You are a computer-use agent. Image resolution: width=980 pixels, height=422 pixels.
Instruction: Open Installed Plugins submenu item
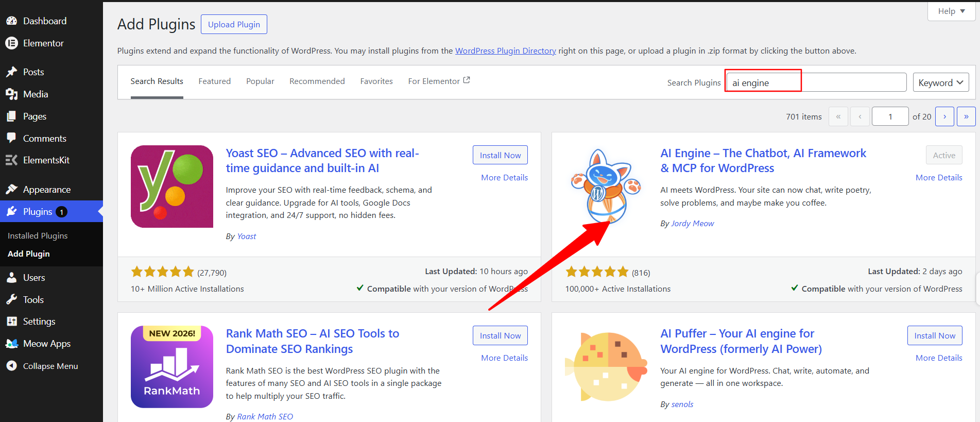[38, 235]
